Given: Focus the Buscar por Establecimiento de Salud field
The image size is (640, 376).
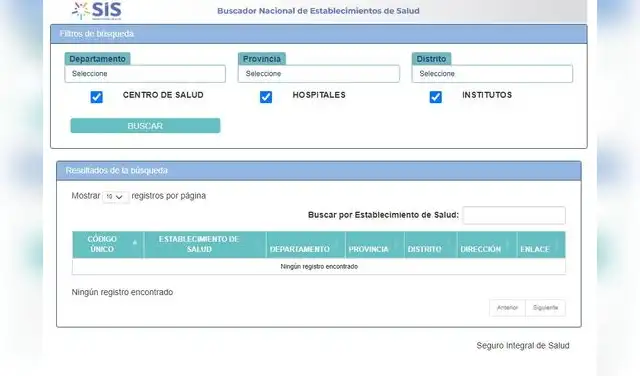Looking at the screenshot, I should [514, 215].
